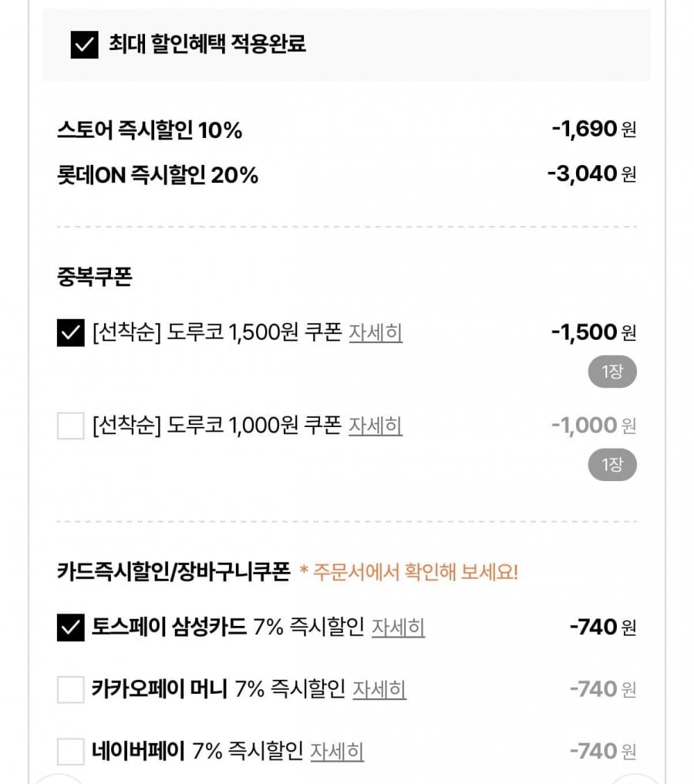Uncheck 토스페이 삼성카드 7% 즉시할인

(x=70, y=628)
